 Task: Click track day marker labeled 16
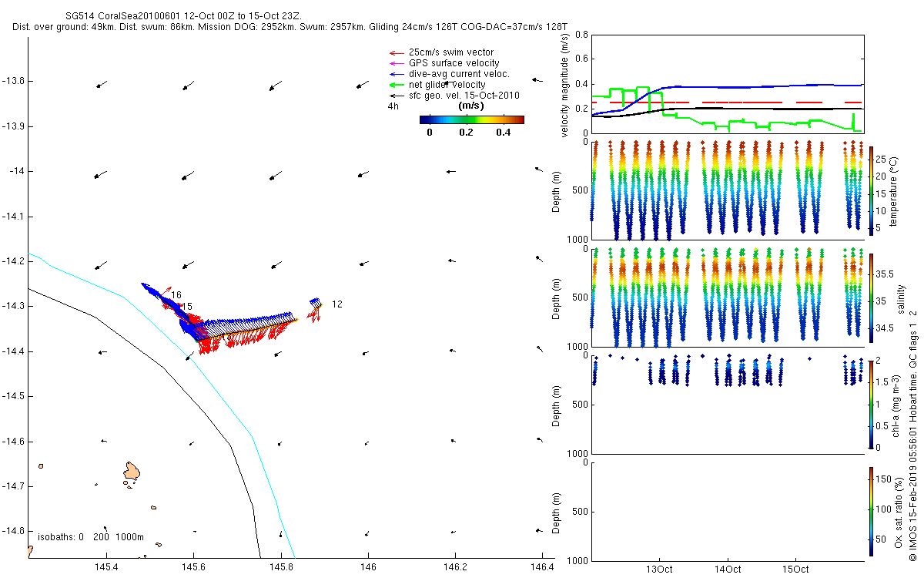pos(176,295)
